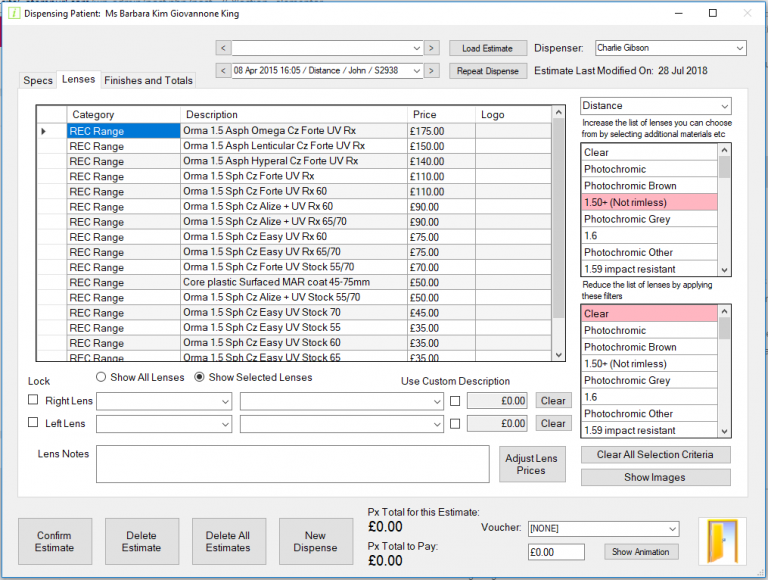Click scroll down arrow of the filters list

click(x=724, y=431)
